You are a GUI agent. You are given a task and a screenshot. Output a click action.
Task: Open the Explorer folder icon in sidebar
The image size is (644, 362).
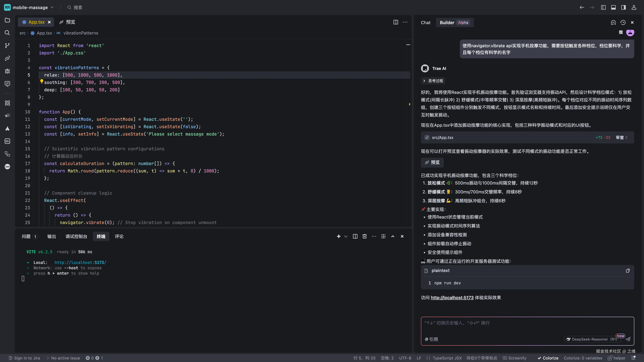[7, 20]
